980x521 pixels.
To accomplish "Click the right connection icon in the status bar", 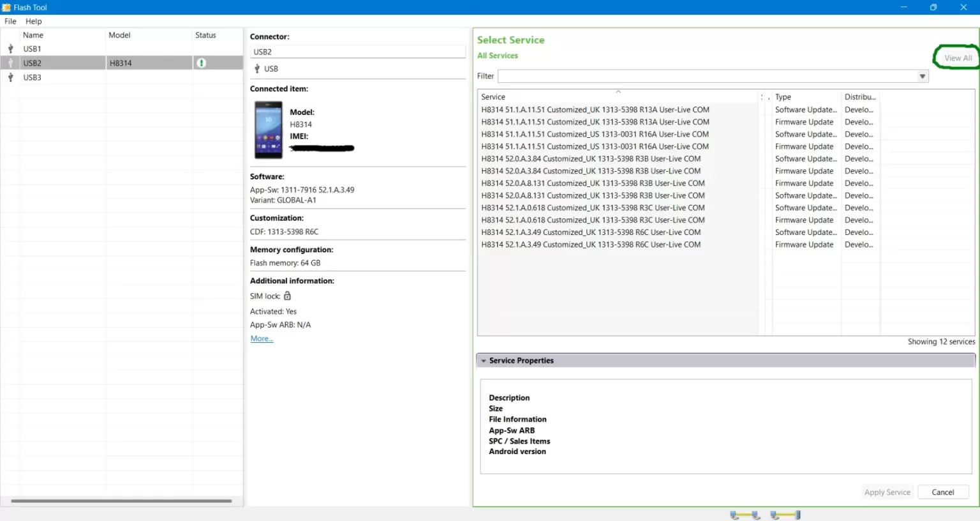I will coord(785,515).
